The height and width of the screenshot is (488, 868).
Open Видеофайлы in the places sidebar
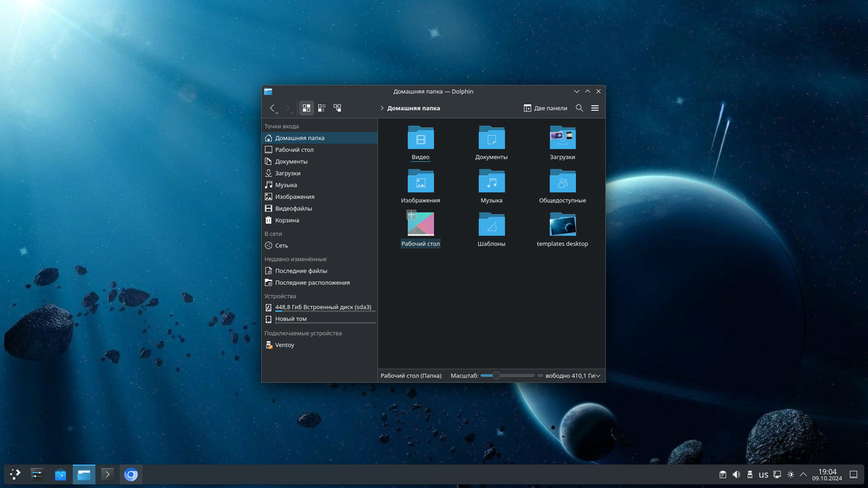click(x=320, y=208)
